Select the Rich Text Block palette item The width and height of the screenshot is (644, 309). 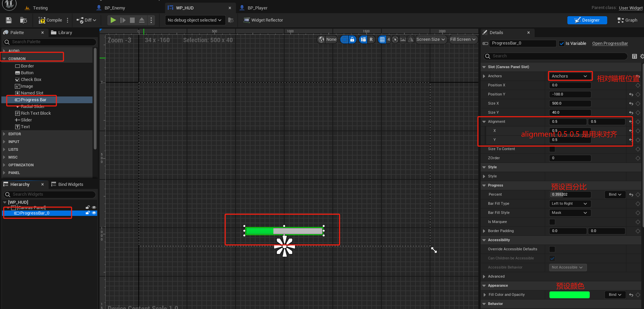33,113
